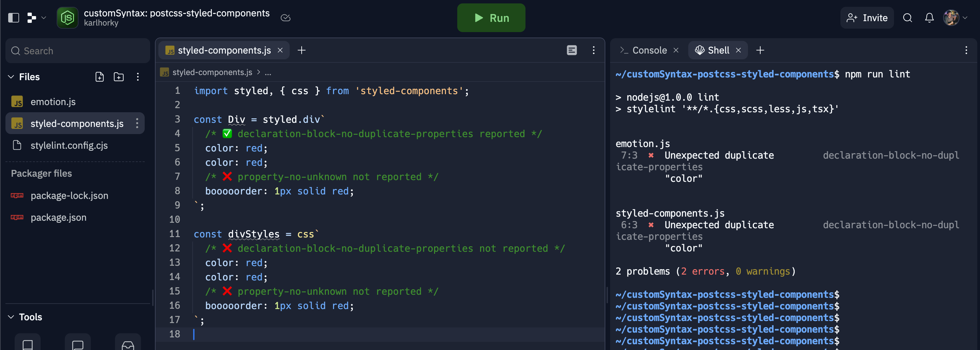
Task: Click the chat-bubble tool tile under Tools
Action: point(77,342)
